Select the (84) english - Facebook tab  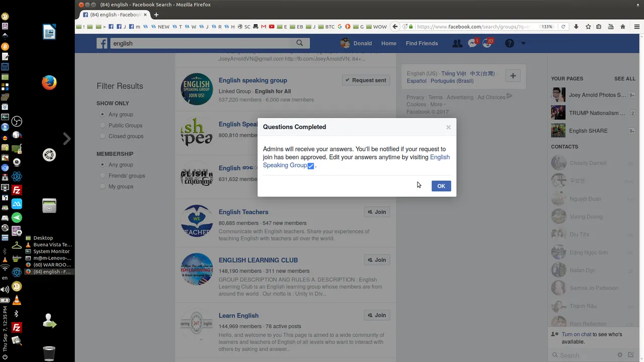[114, 15]
